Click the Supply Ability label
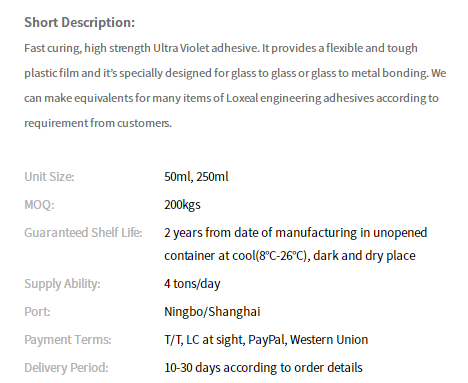The width and height of the screenshot is (468, 383). 62,284
